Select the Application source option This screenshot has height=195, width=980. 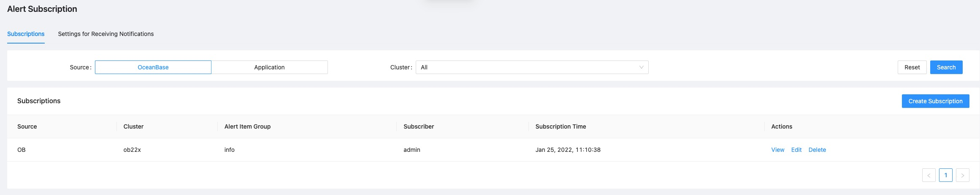[269, 67]
